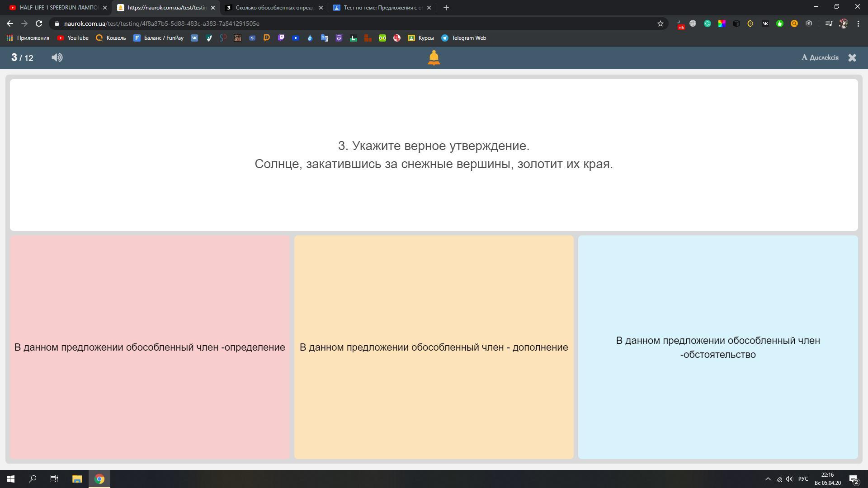This screenshot has width=868, height=488.
Task: Open the black cube extension
Action: (x=736, y=23)
